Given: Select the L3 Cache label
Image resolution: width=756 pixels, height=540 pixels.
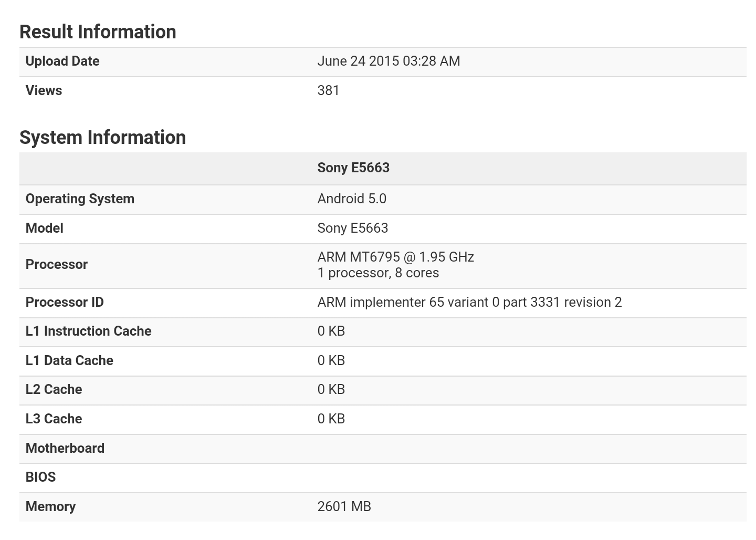Looking at the screenshot, I should [x=54, y=419].
